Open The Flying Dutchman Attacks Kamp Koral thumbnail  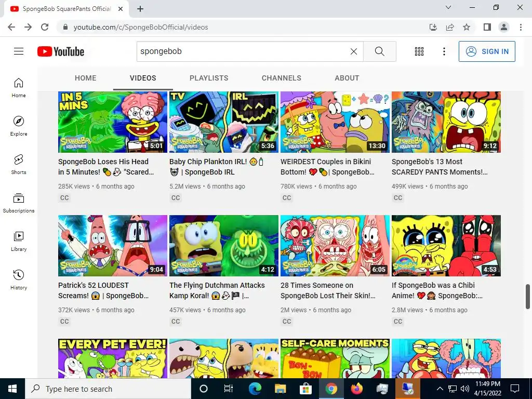(224, 246)
